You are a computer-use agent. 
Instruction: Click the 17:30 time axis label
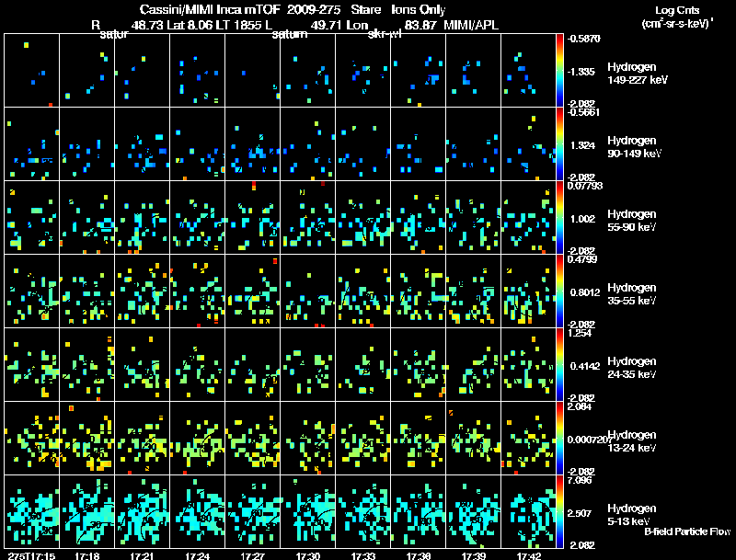308,556
